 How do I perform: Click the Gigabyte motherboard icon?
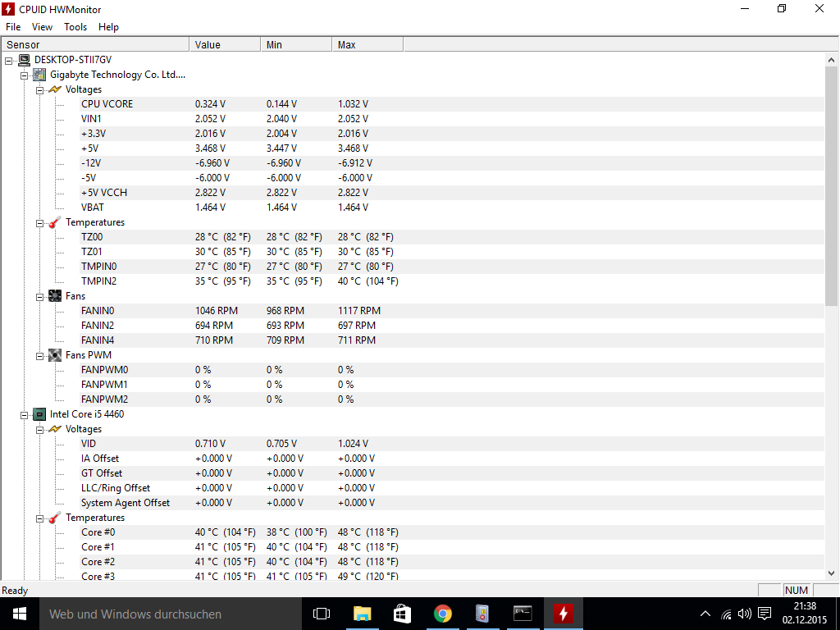pos(39,75)
